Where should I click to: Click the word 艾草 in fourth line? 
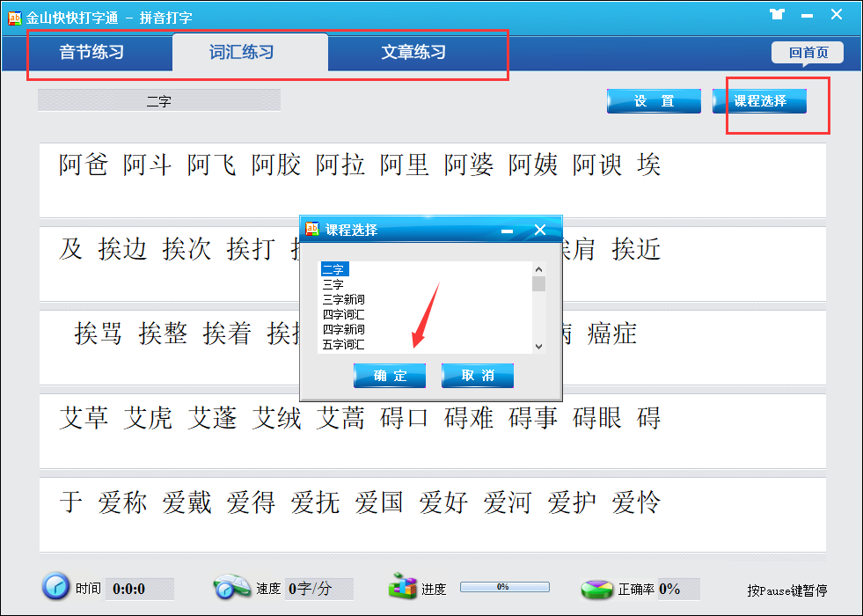click(x=83, y=418)
